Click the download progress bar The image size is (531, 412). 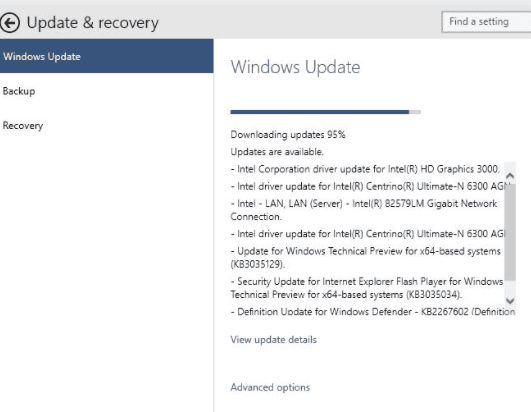coord(325,112)
